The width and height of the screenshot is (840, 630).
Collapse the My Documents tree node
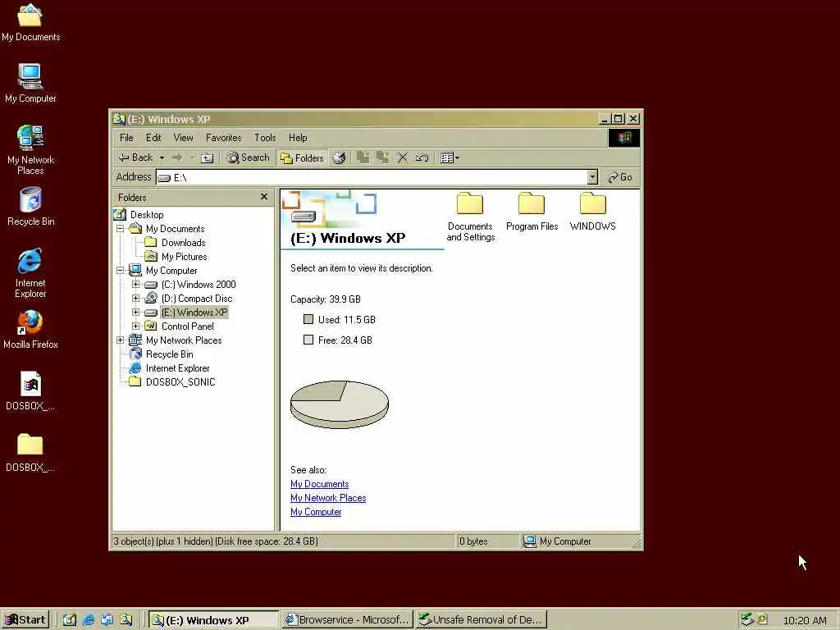121,229
